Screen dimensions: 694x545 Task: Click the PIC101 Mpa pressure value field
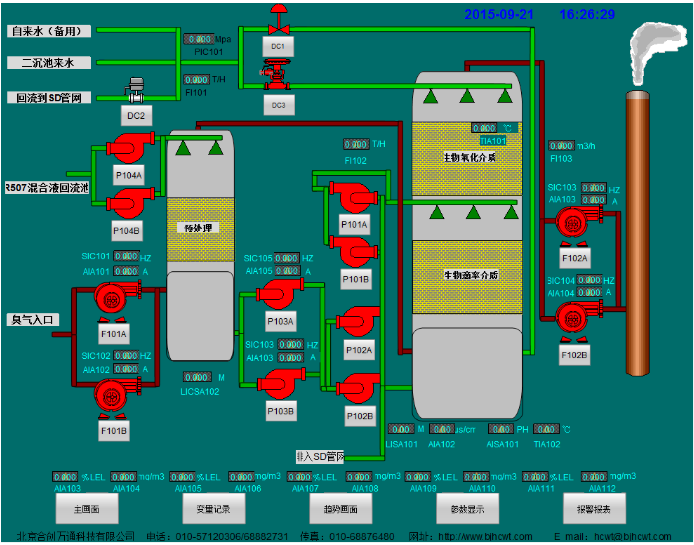(199, 39)
